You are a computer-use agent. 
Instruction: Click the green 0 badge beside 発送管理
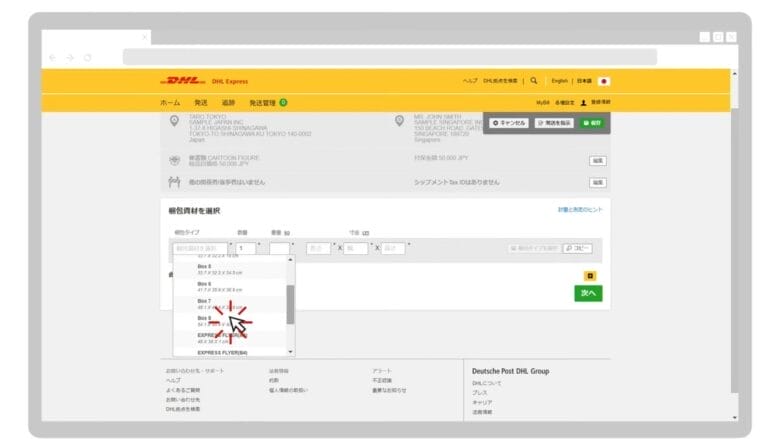(283, 102)
